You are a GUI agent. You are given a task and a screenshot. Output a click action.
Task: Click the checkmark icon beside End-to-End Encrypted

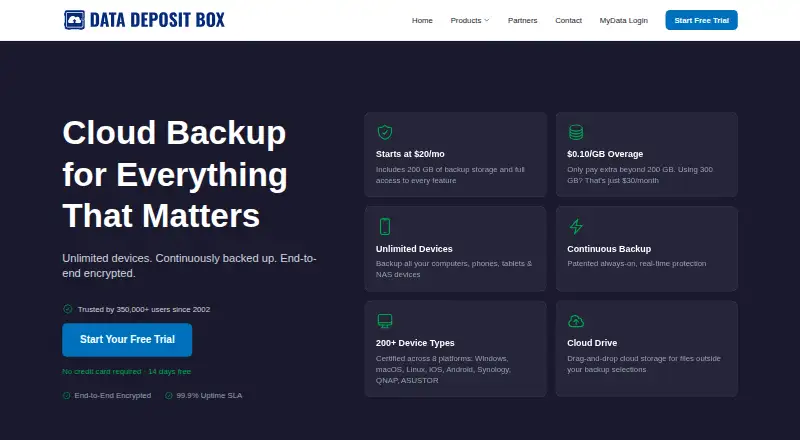(66, 396)
